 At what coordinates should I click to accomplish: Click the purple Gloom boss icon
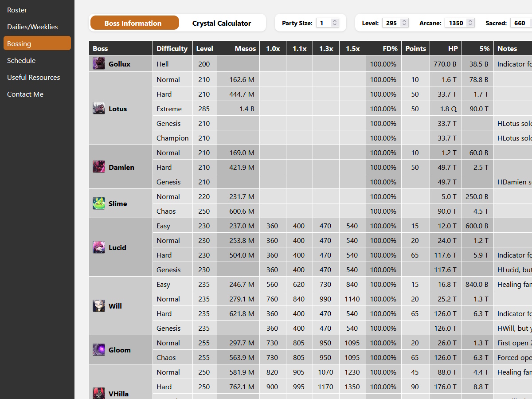tap(99, 350)
